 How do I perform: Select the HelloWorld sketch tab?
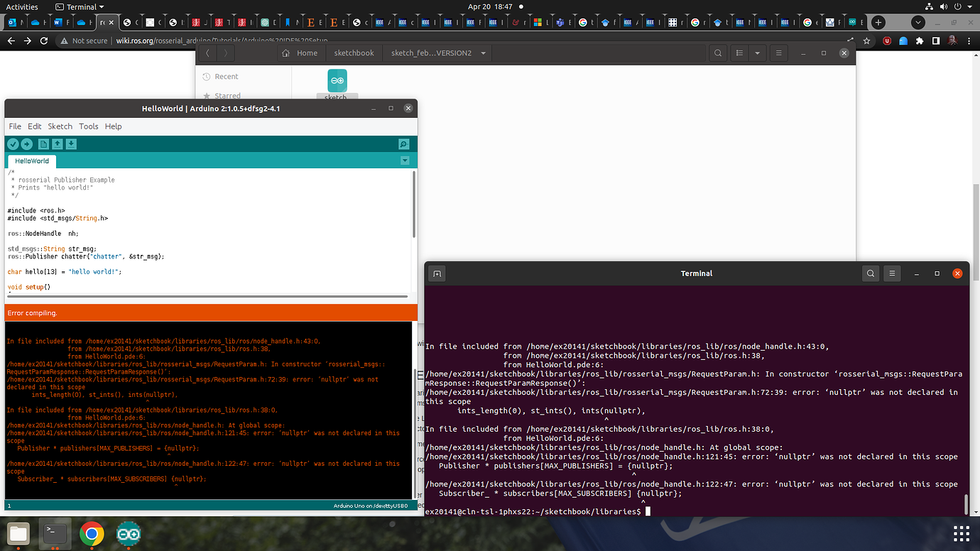pos(32,161)
